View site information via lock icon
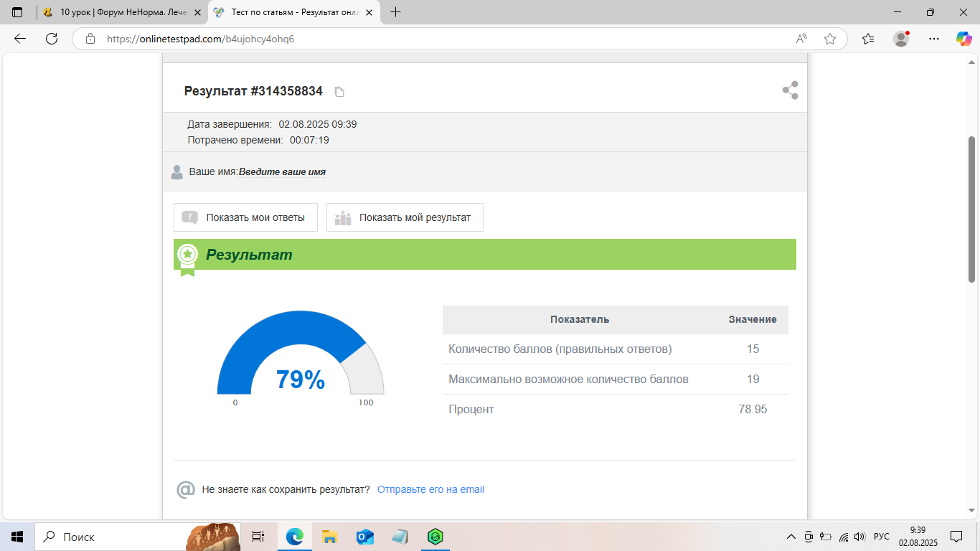 click(90, 39)
